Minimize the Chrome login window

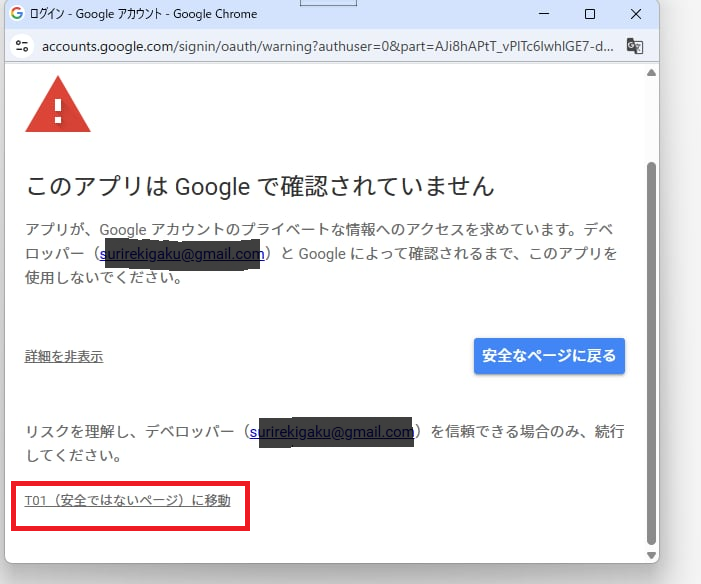pyautogui.click(x=544, y=14)
